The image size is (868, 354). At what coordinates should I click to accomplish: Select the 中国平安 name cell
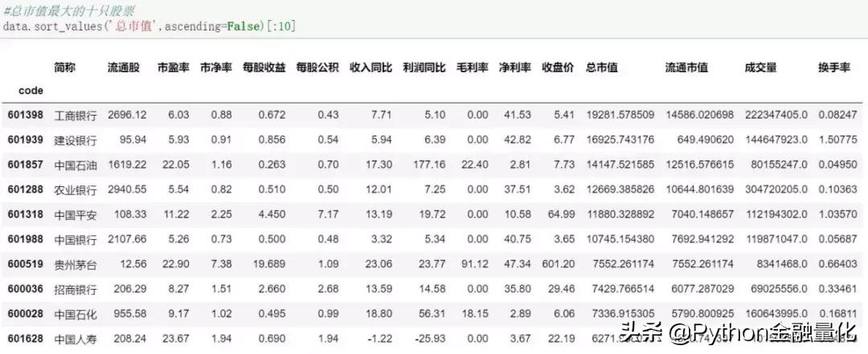[75, 215]
